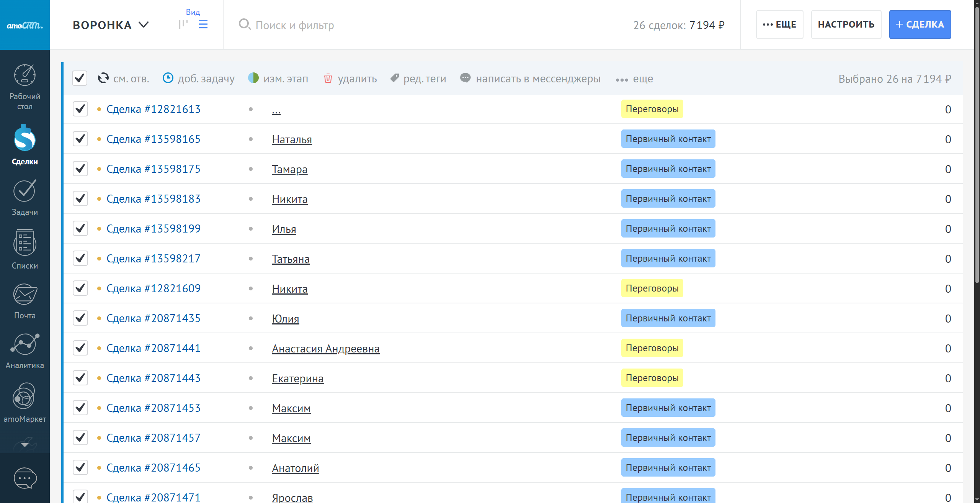Open contact link Анастасия Андреевна

coord(325,349)
